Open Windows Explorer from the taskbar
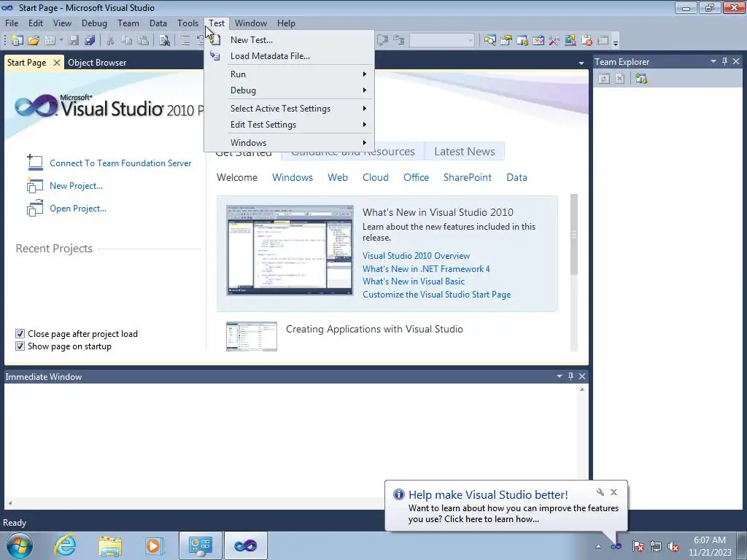The image size is (747, 560). (x=110, y=545)
